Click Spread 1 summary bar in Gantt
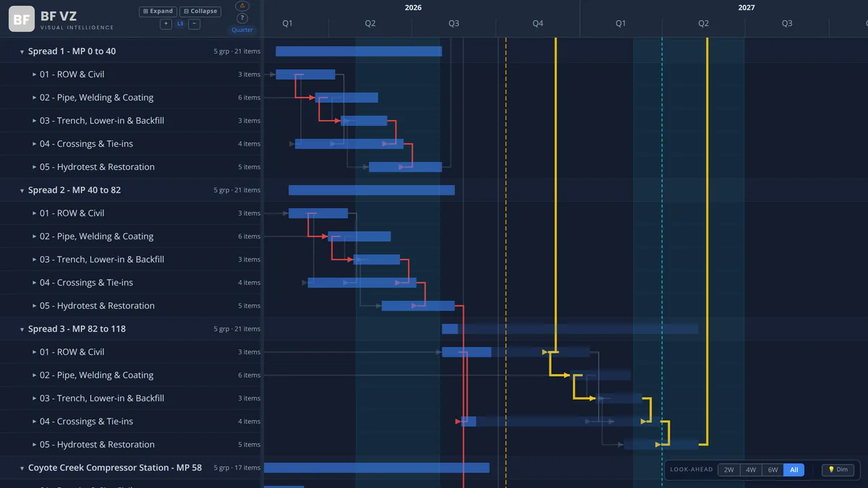This screenshot has width=868, height=488. 359,51
